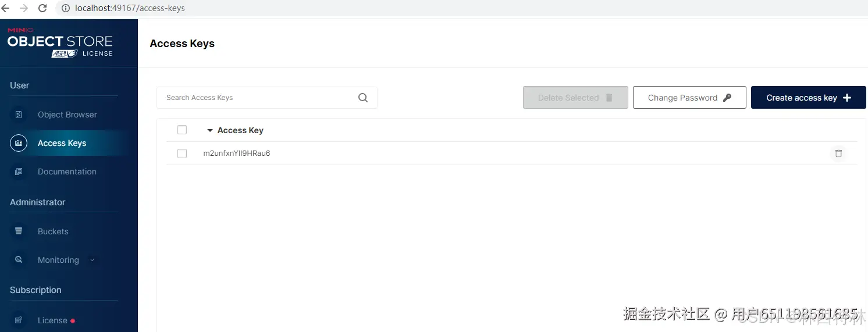Click the License sidebar icon
The width and height of the screenshot is (868, 332).
[x=19, y=320]
